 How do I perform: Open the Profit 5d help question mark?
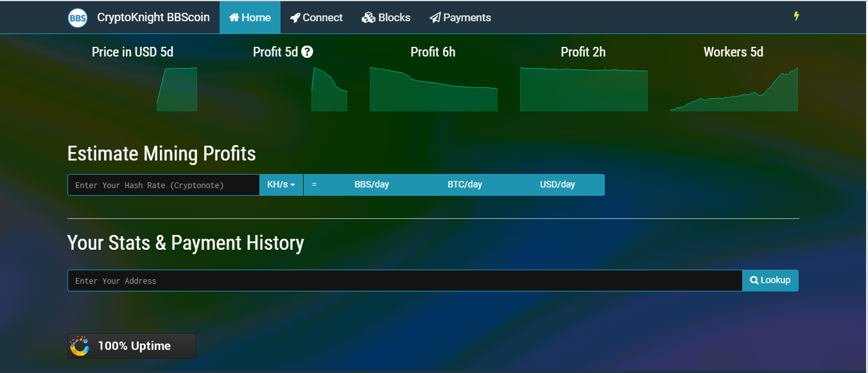(x=307, y=51)
